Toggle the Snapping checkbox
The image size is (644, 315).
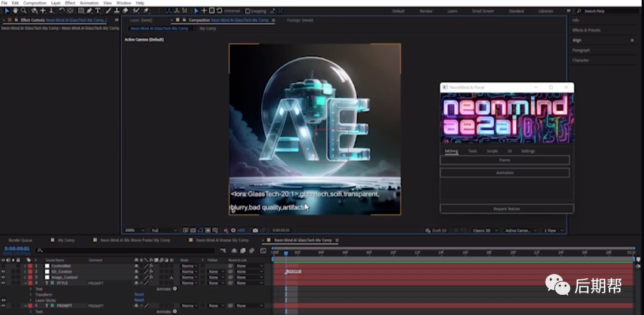click(247, 11)
